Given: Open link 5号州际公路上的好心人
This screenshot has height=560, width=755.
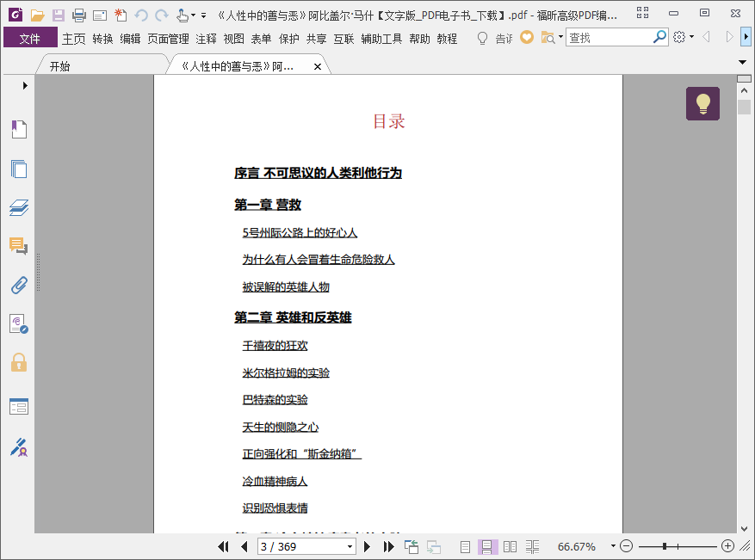Looking at the screenshot, I should (x=300, y=233).
